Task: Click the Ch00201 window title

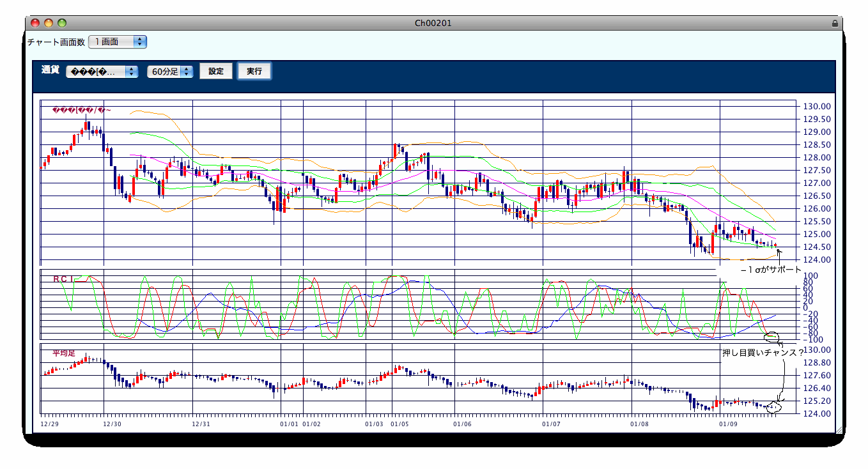Action: (x=433, y=23)
